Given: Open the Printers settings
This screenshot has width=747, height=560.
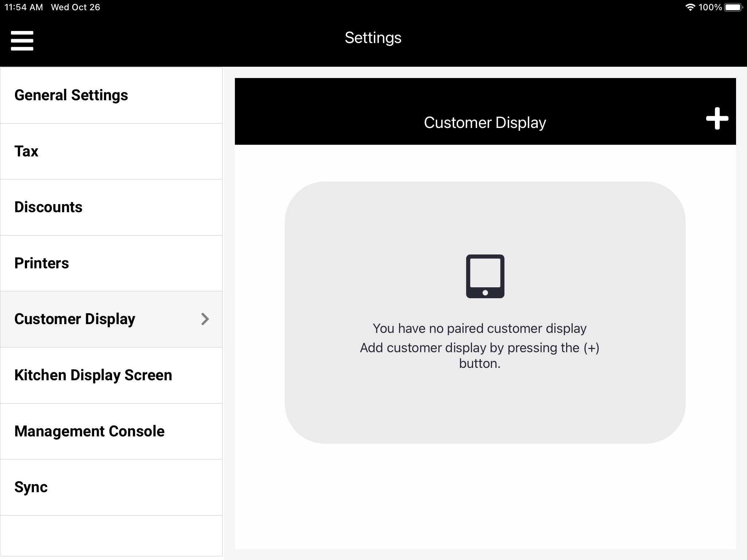Looking at the screenshot, I should [x=42, y=263].
